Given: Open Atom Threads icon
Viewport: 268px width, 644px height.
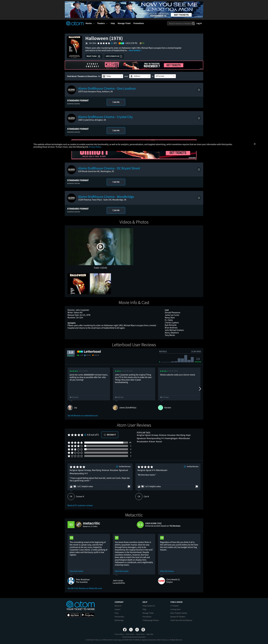Looking at the screenshot, I should tap(143, 630).
